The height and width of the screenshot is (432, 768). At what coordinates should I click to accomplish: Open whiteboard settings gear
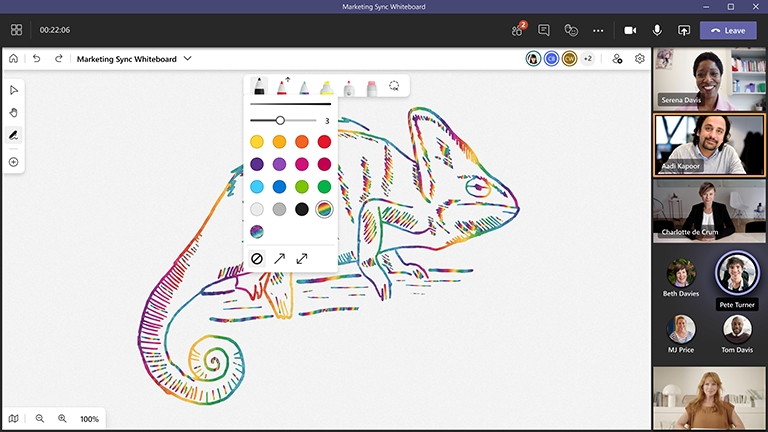tap(639, 59)
